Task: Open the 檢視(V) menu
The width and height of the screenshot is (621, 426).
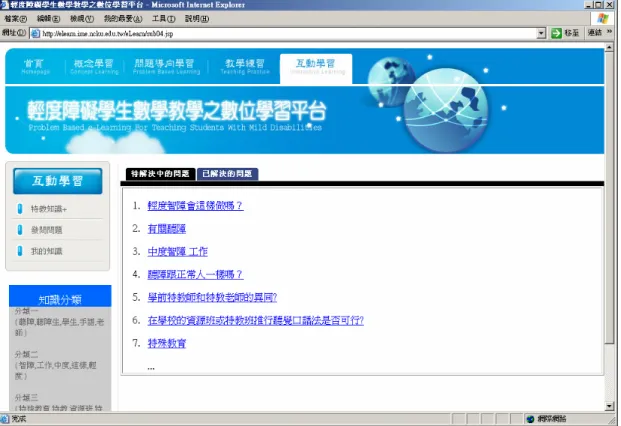Action: point(82,19)
